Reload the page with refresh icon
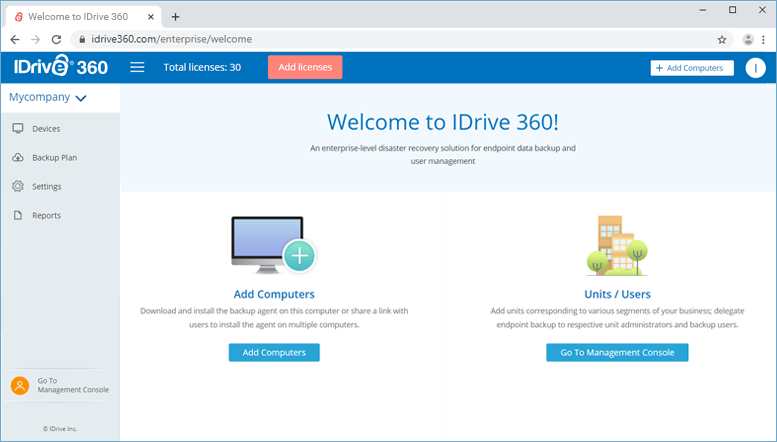This screenshot has height=442, width=777. (56, 39)
